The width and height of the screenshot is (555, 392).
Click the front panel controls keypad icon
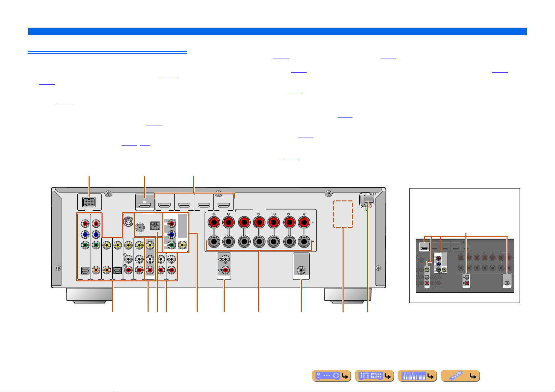[x=374, y=376]
